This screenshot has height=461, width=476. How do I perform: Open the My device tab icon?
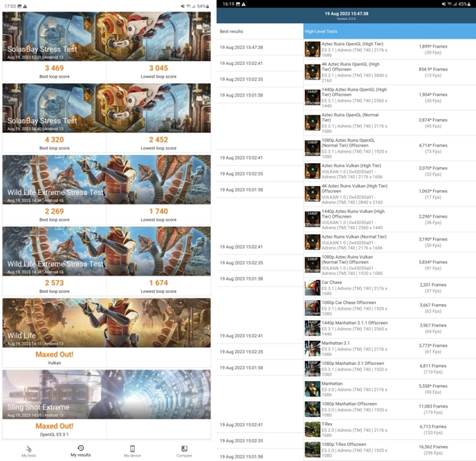point(132,449)
